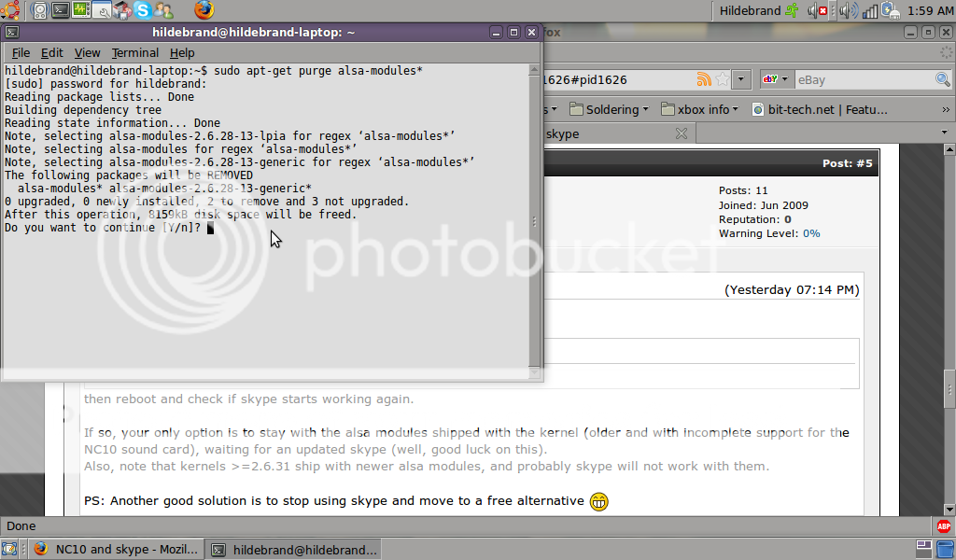Open the network signal strength applet
This screenshot has height=560, width=956.
[x=870, y=10]
